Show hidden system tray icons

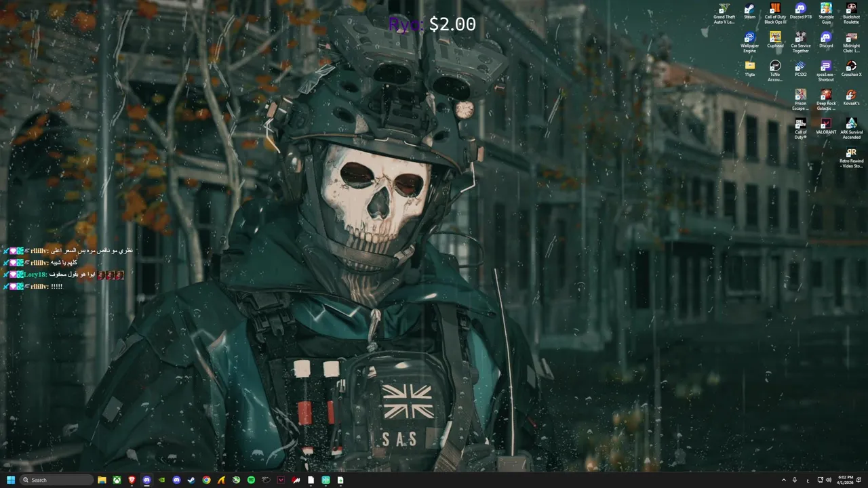[784, 480]
